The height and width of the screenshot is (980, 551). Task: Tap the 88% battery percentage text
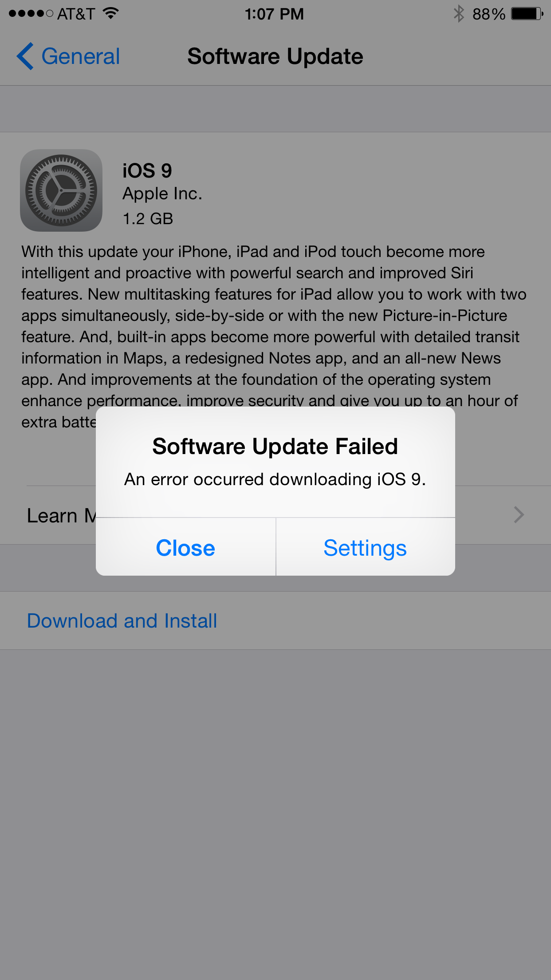pyautogui.click(x=489, y=14)
